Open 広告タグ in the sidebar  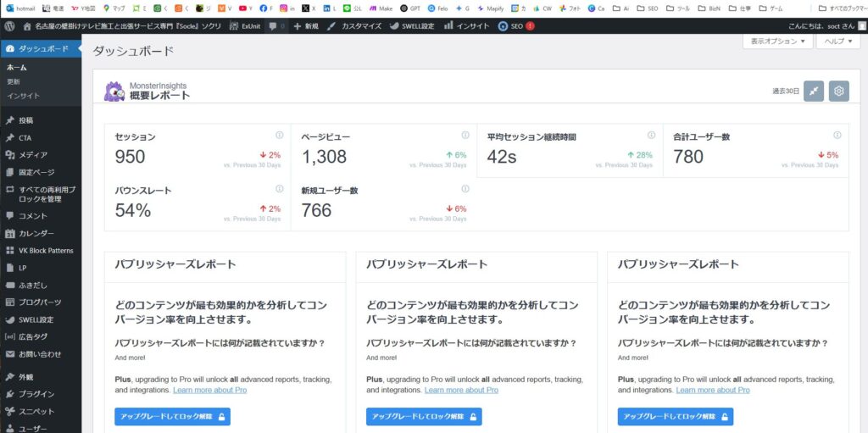click(x=41, y=336)
